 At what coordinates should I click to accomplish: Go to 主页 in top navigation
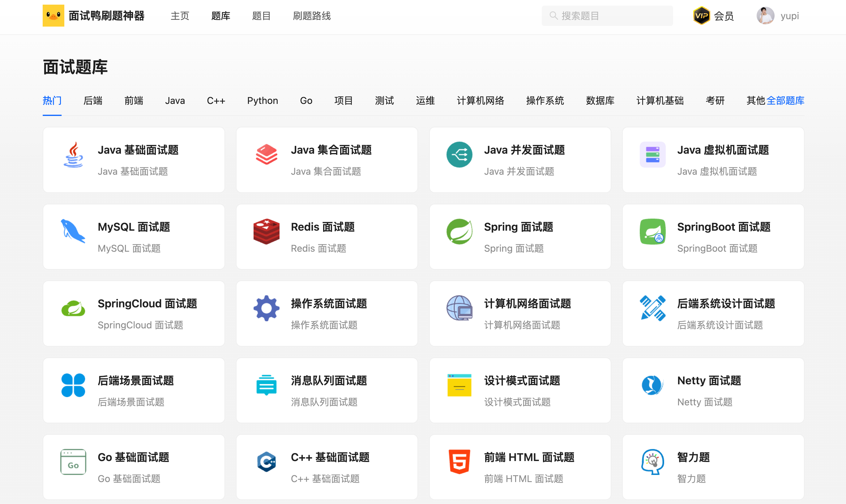click(180, 16)
